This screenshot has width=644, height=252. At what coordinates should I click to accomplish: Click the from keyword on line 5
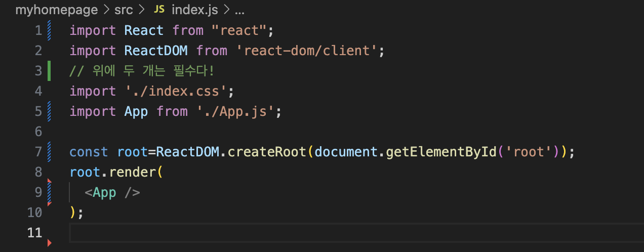[172, 111]
